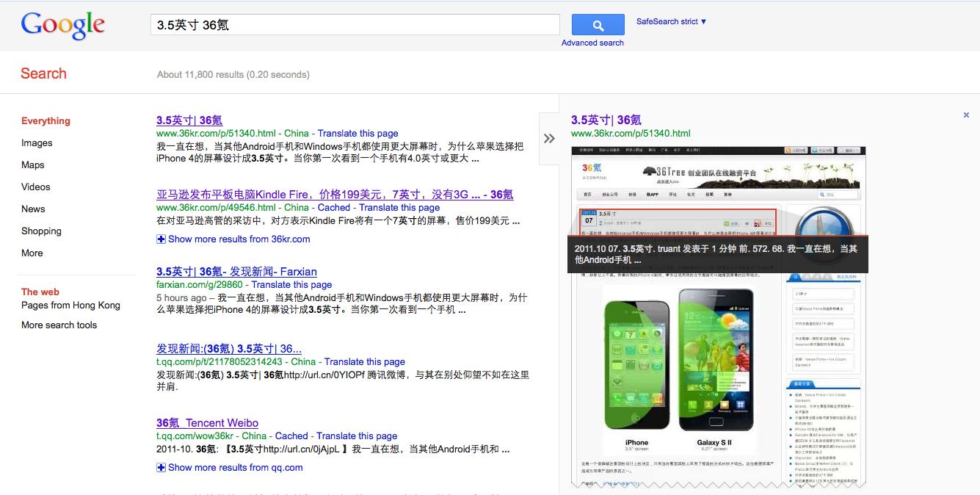Translate the farxian.com result page
This screenshot has height=495, width=980.
coord(291,284)
